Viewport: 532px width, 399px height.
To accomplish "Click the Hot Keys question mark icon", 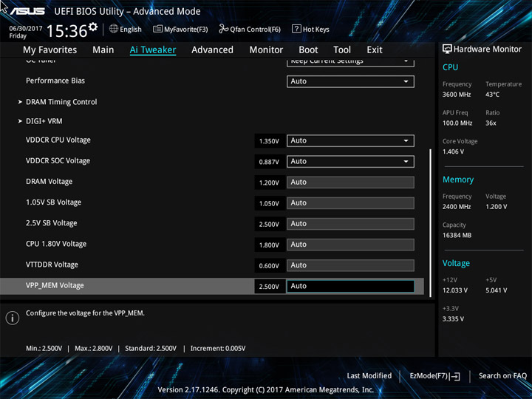I will 296,29.
